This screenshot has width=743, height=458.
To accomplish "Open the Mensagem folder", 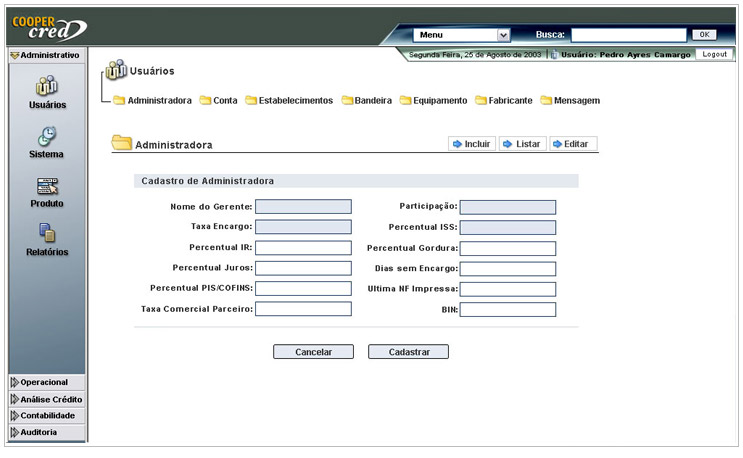I will 569,101.
